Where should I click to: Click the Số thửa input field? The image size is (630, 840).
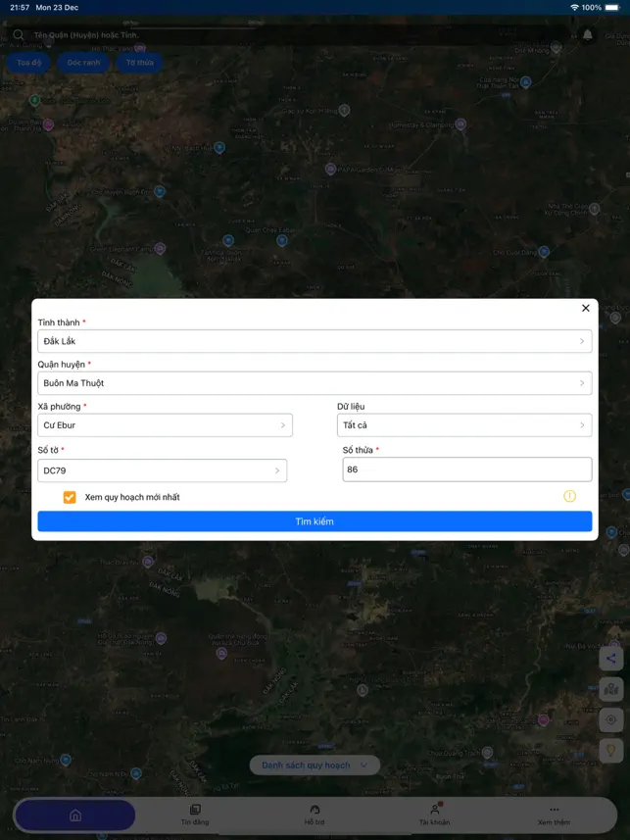tap(467, 469)
